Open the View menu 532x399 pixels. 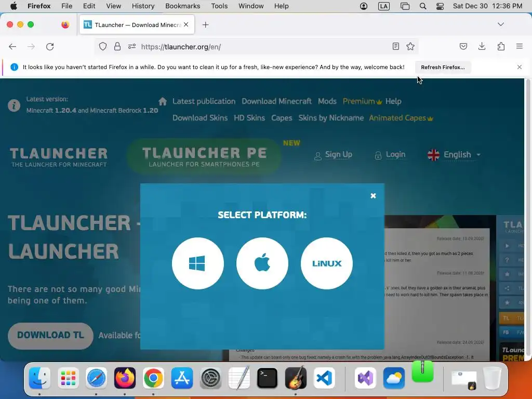click(x=113, y=6)
